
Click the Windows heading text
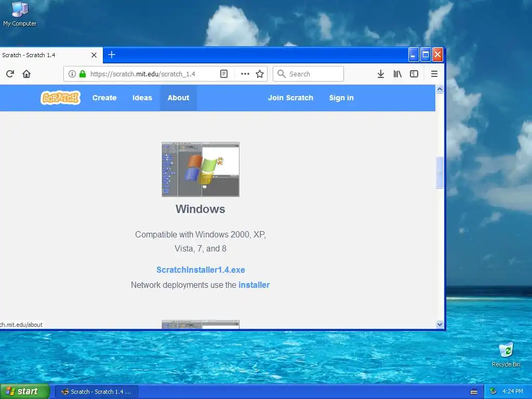click(200, 209)
